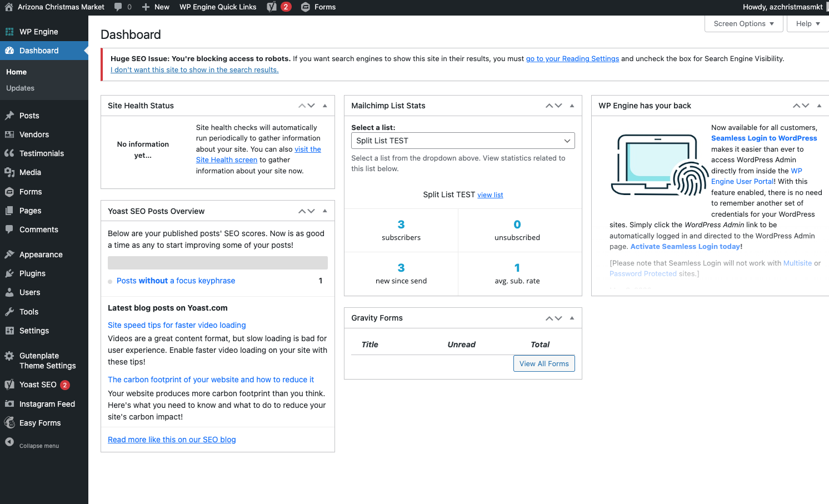Viewport: 829px width, 504px height.
Task: Click the Gravity Forms icon in admin bar
Action: (x=305, y=7)
